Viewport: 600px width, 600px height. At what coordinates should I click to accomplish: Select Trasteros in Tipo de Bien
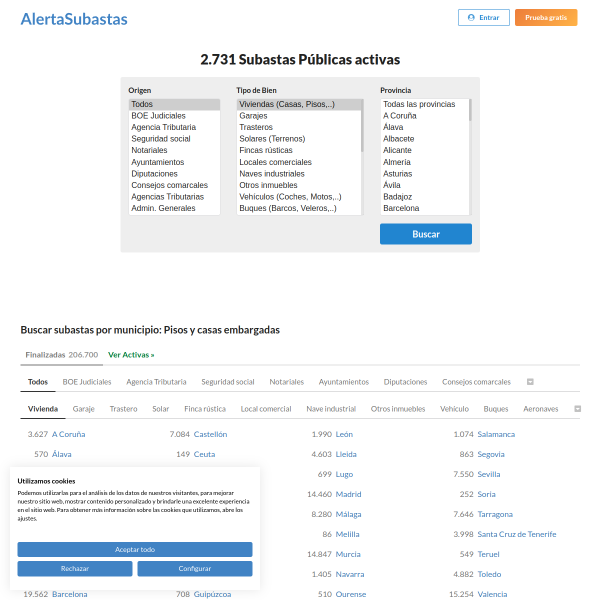coord(298,127)
